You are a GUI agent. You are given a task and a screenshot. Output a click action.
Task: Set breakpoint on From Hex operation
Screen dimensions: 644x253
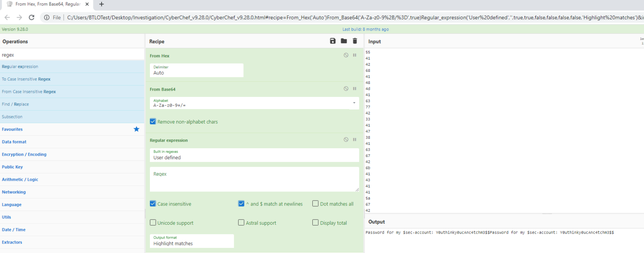click(354, 55)
